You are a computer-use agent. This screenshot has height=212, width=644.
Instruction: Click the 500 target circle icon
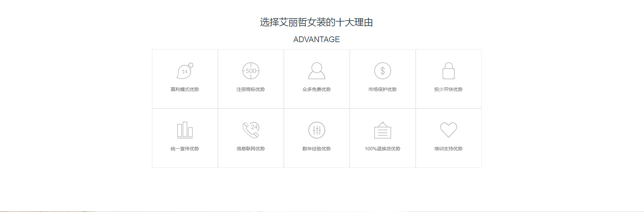(x=251, y=71)
